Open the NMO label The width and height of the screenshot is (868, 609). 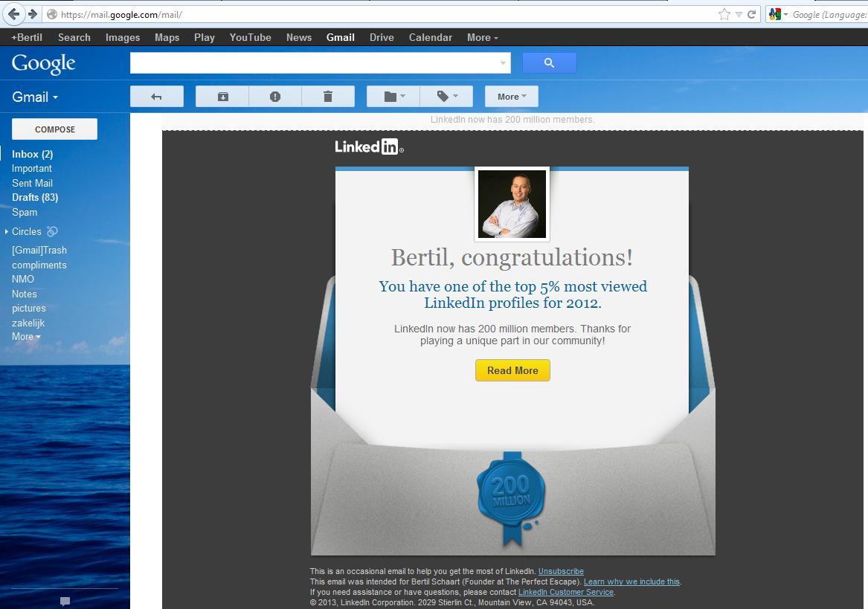pyautogui.click(x=23, y=279)
